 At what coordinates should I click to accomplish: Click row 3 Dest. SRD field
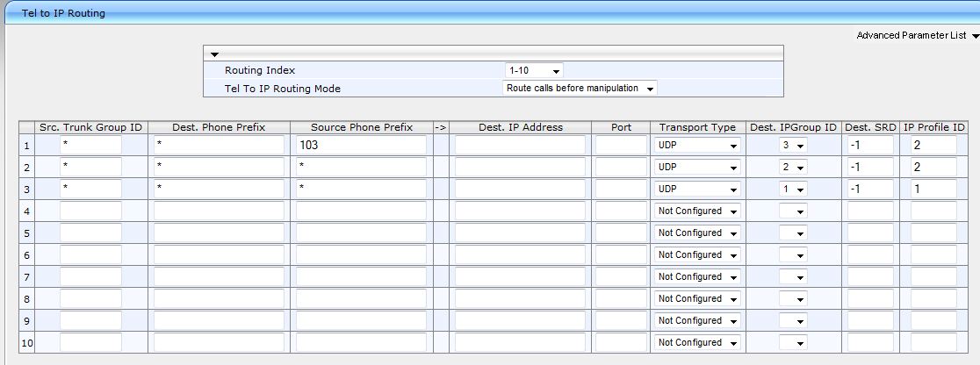tap(870, 189)
